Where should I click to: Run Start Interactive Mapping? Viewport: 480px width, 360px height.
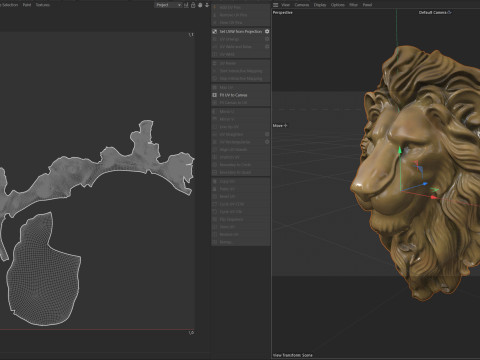tap(241, 71)
